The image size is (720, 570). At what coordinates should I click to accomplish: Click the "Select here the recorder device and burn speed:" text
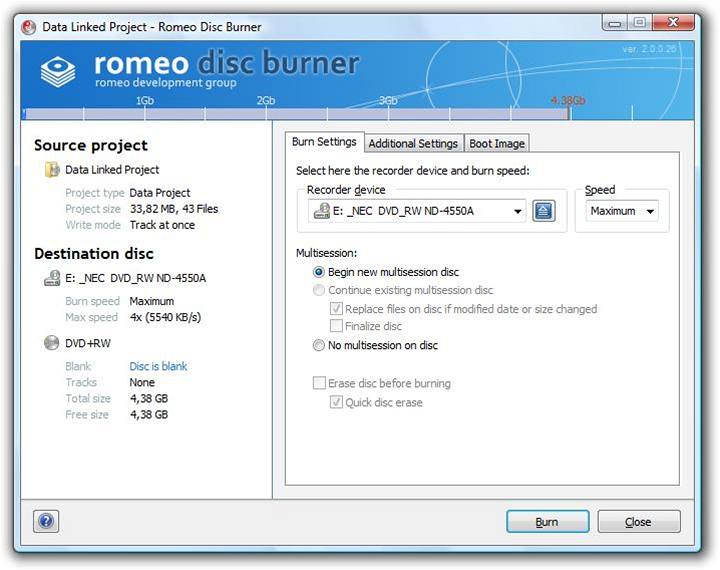413,171
